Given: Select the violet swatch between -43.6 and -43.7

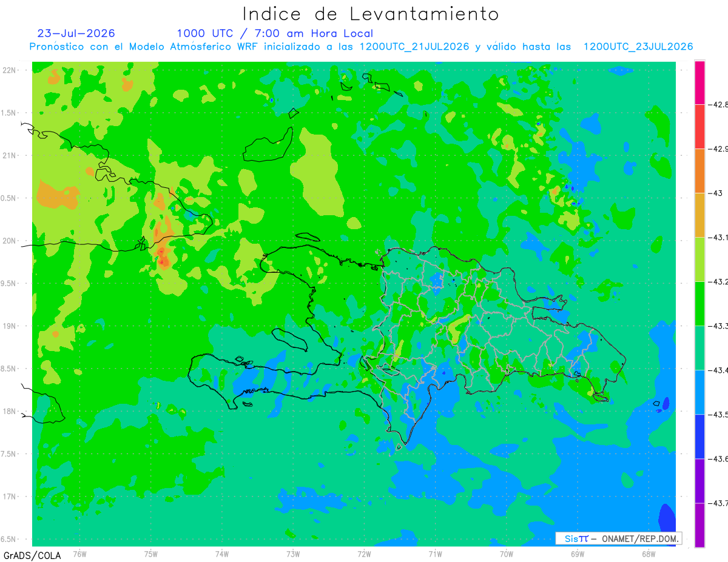Looking at the screenshot, I should [699, 481].
